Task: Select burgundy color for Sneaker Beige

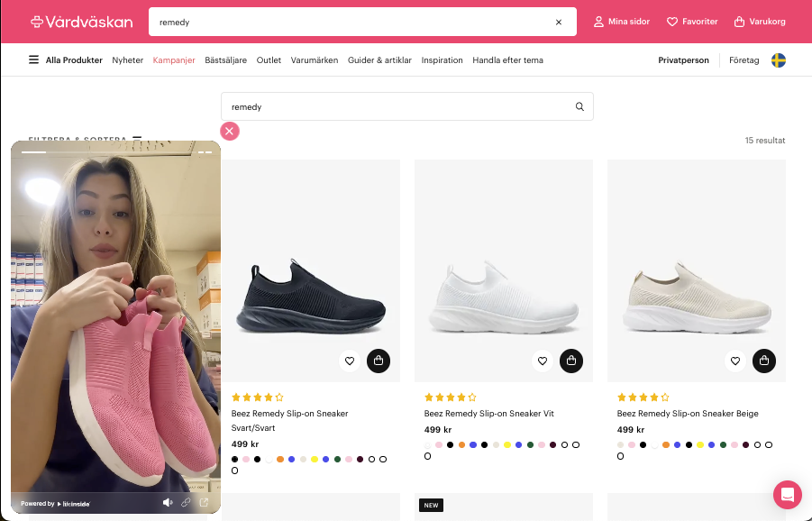Action: [x=745, y=445]
